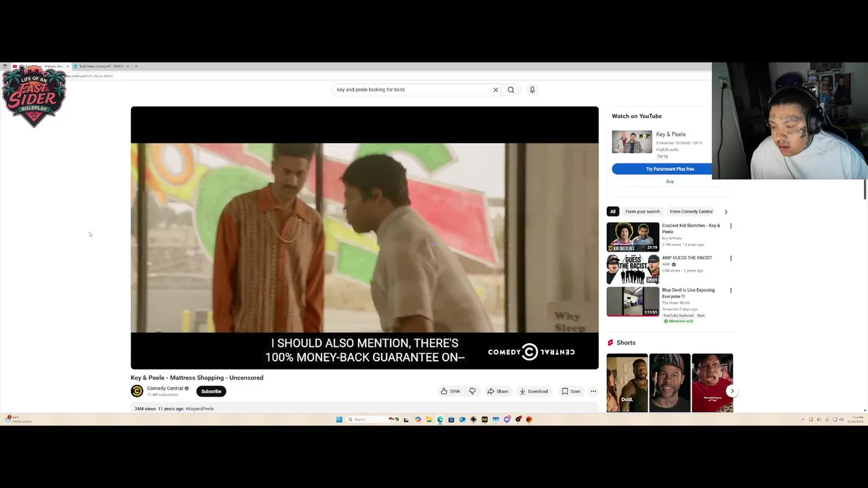Open more actions ellipsis below video
Image resolution: width=868 pixels, height=488 pixels.
pyautogui.click(x=593, y=391)
